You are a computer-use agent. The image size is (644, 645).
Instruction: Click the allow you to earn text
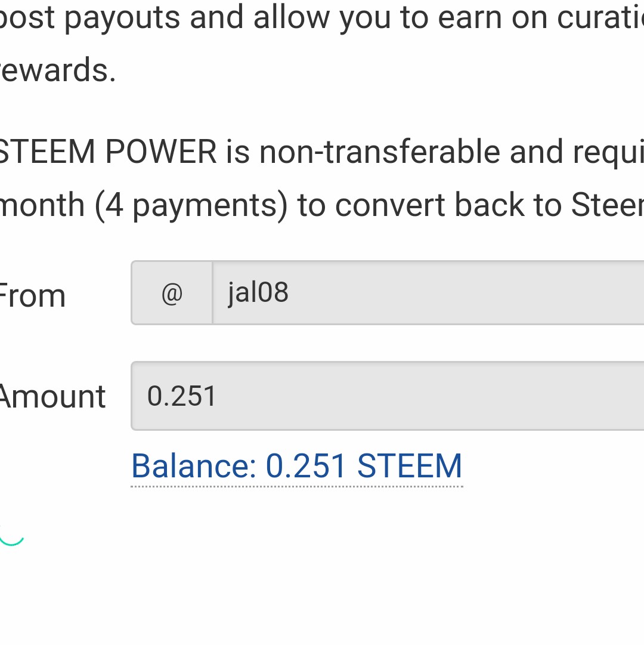[340, 17]
